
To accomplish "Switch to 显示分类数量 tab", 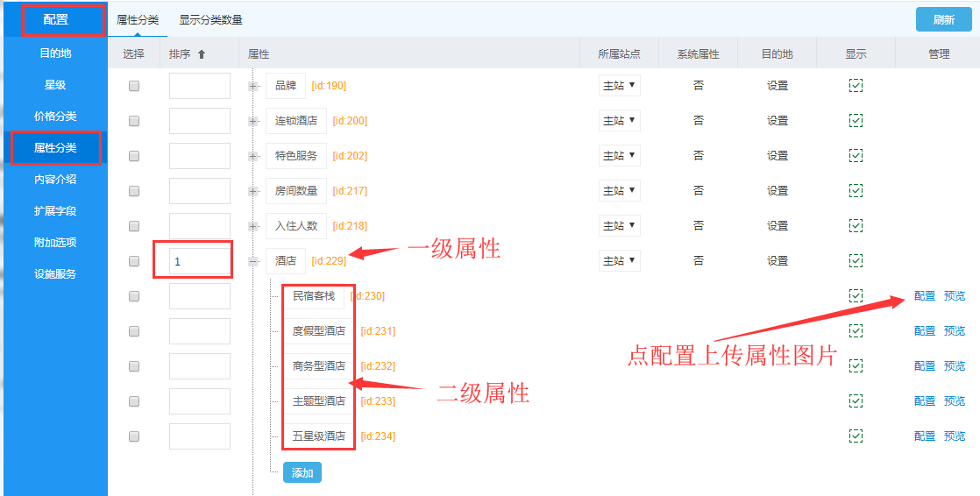I will [x=210, y=19].
